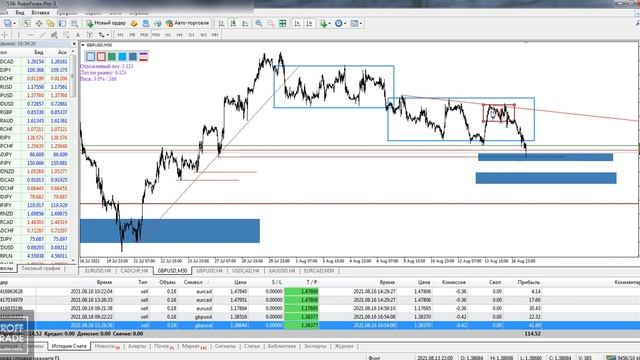
Task: Switch to the CADCHF,H4 chart tab
Action: [134, 271]
